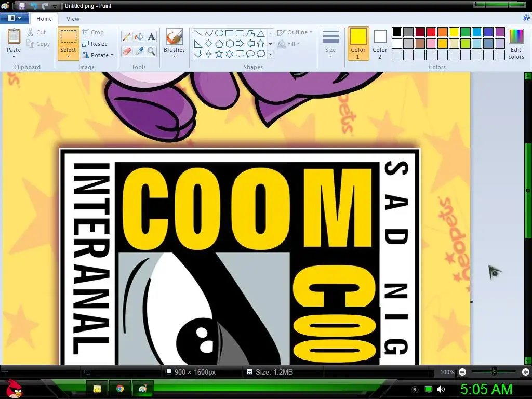Viewport: 532px width, 399px height.
Task: Select the Fill with color bucket tool
Action: [139, 36]
